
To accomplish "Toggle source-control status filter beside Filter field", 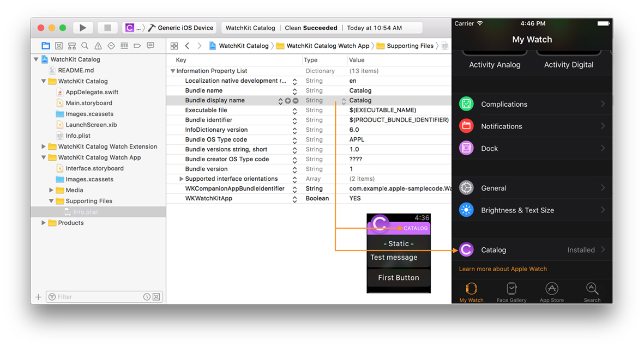I will 157,297.
